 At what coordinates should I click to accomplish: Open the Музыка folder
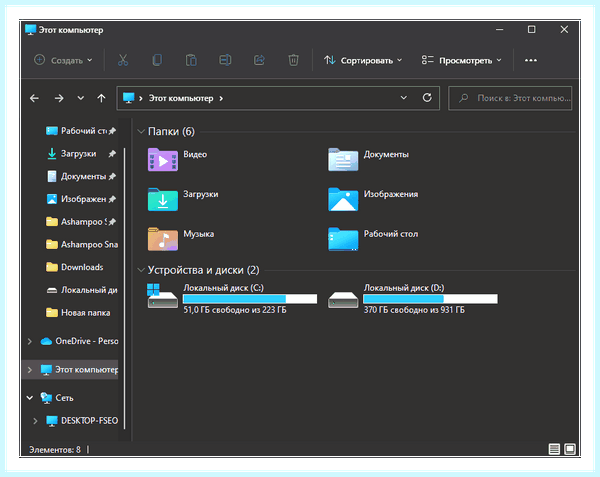(x=181, y=239)
